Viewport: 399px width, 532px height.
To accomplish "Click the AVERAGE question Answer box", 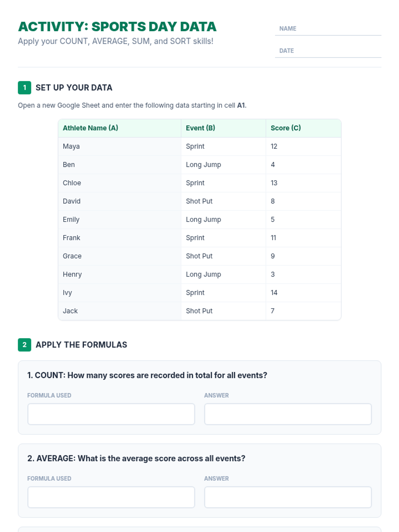I will coord(288,497).
